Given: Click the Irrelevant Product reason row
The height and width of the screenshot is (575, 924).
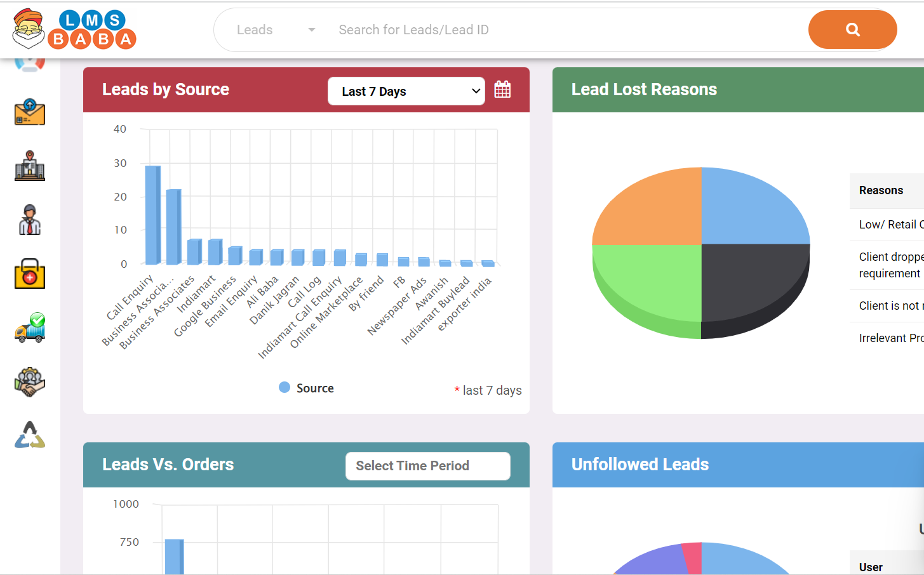Looking at the screenshot, I should 891,338.
